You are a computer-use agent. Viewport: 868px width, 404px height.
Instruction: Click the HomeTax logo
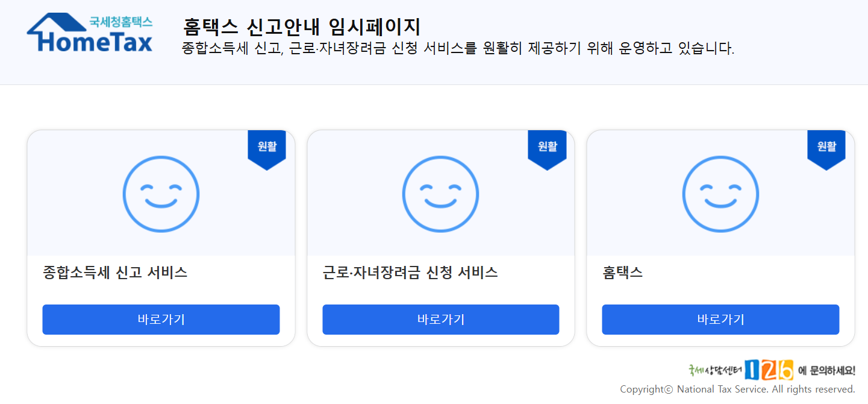pyautogui.click(x=90, y=33)
